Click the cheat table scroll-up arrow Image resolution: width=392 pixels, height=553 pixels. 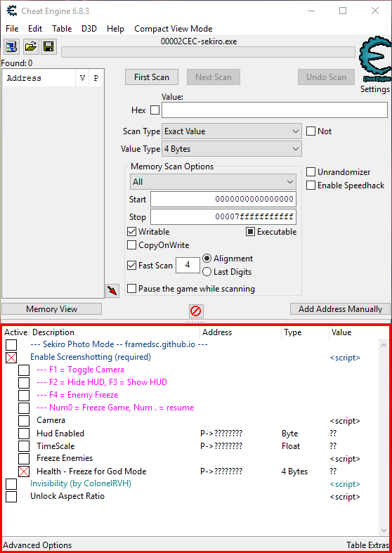[384, 345]
